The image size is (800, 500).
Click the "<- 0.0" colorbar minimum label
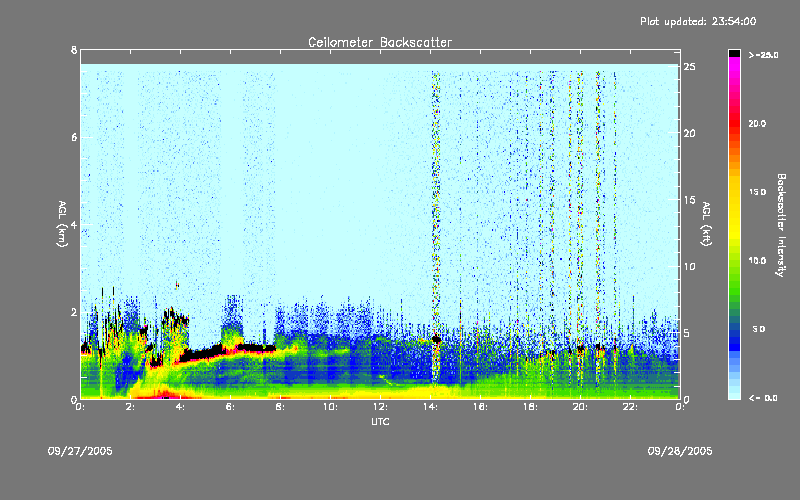pos(763,398)
